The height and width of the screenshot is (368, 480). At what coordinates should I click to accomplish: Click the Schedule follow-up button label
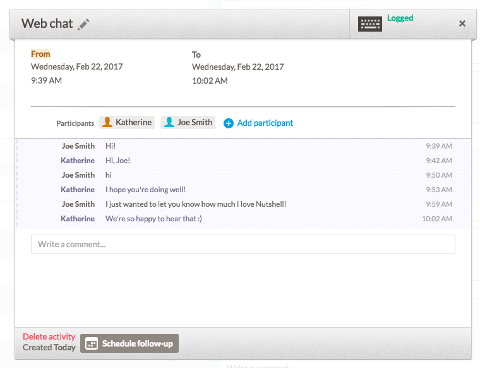pos(137,344)
